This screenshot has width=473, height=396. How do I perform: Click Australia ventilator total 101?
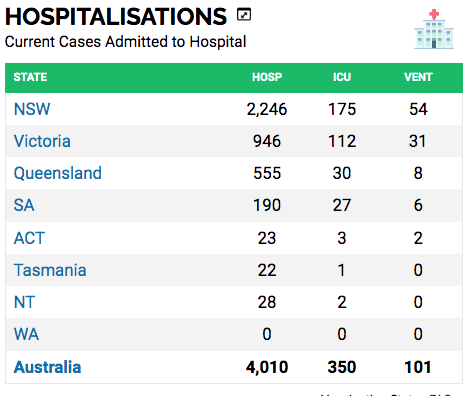click(x=418, y=367)
